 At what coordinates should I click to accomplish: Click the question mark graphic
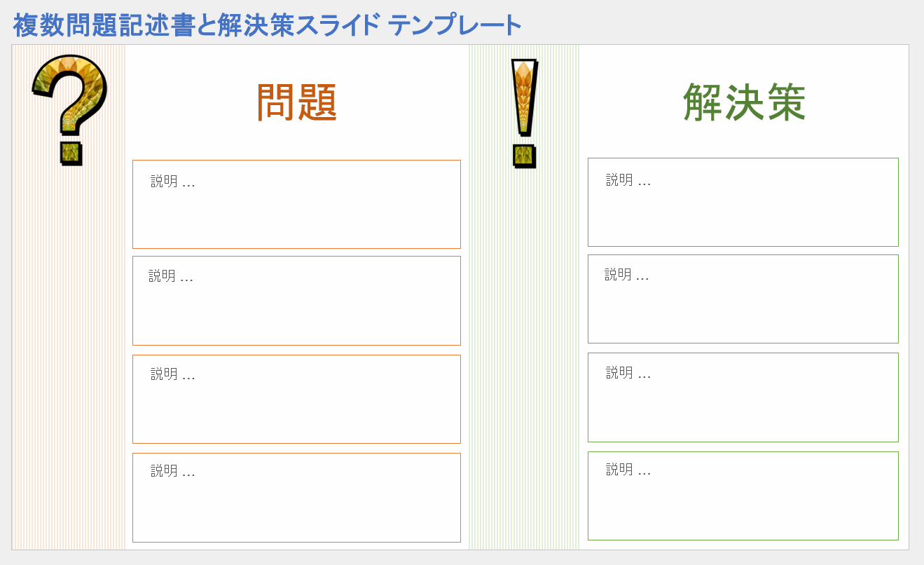[x=70, y=110]
